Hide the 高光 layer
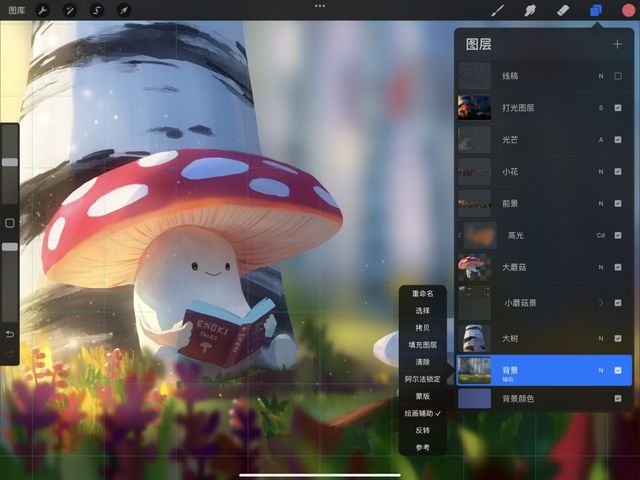The image size is (640, 480). pos(618,235)
